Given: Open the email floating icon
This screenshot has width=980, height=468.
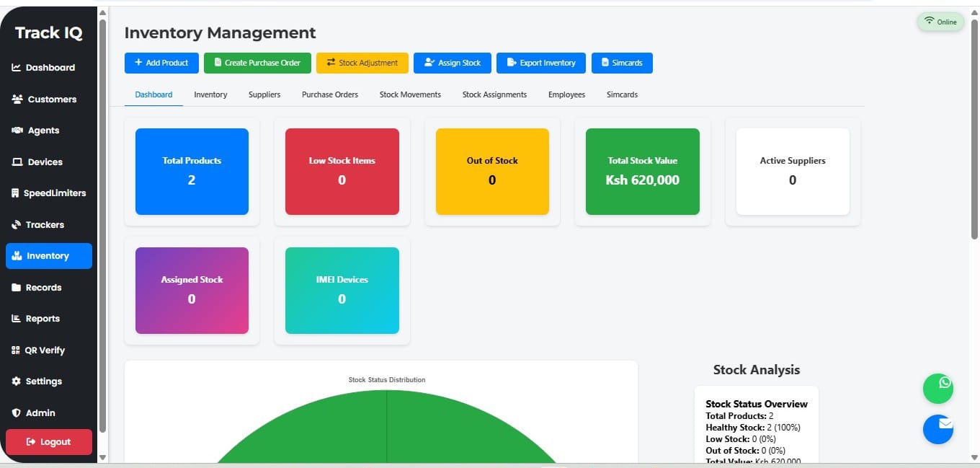Looking at the screenshot, I should [x=938, y=429].
